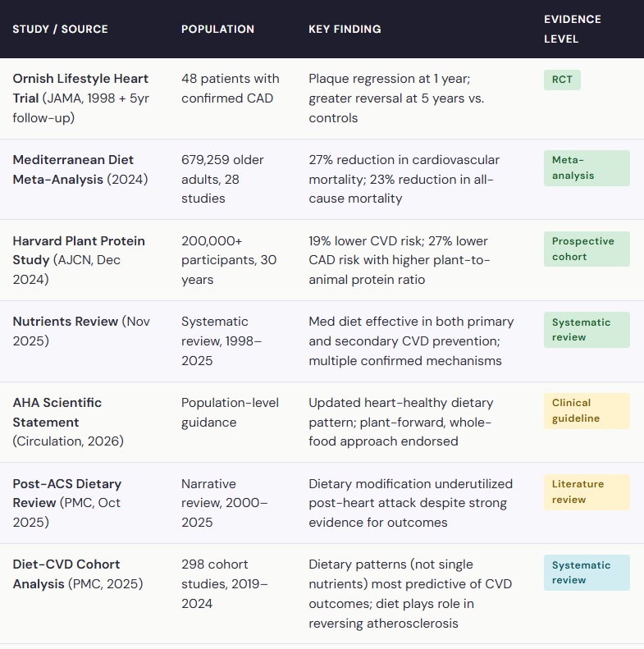Select the Literature review badge
Image resolution: width=644 pixels, height=649 pixels.
point(587,492)
